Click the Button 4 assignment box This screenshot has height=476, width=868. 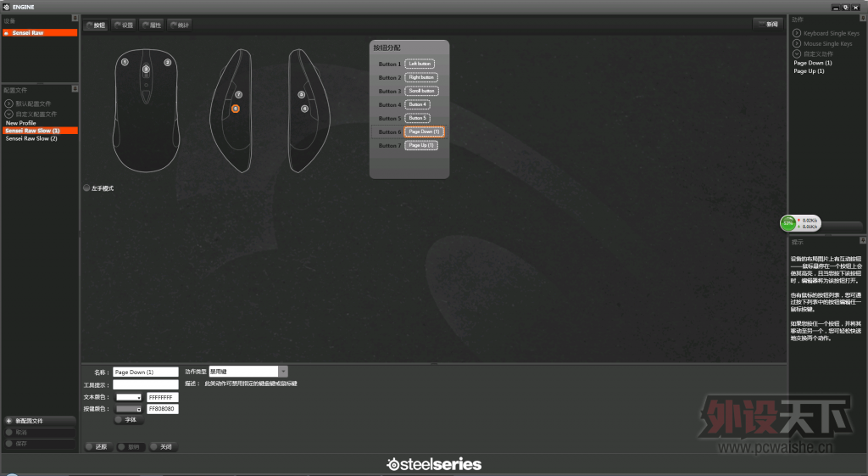[x=417, y=104]
